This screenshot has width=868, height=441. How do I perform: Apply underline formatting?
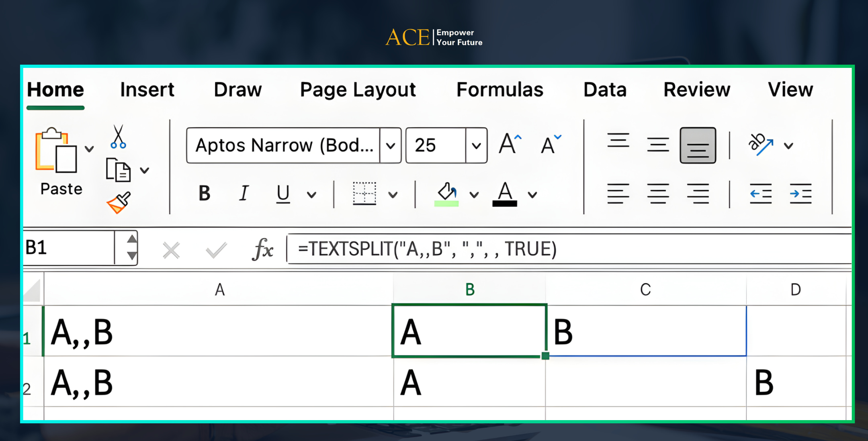(283, 194)
